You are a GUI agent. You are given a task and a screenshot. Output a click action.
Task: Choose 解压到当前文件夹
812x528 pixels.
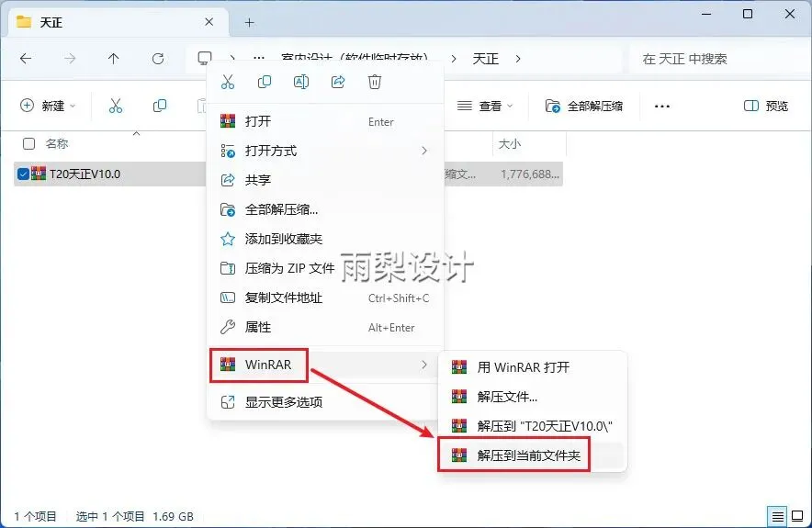coord(533,455)
